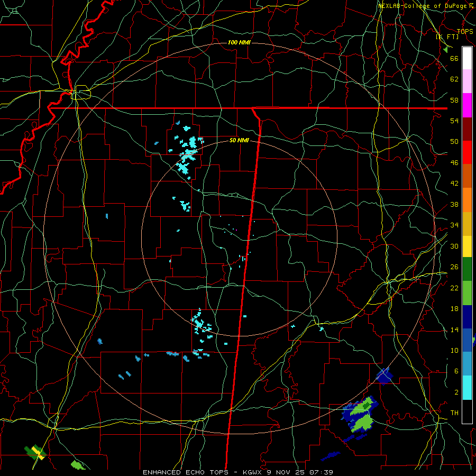Click the legend value "26"
The image size is (476, 476).
(x=454, y=267)
